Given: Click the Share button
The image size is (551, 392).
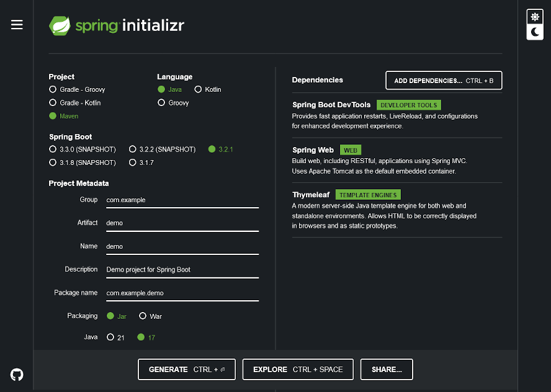Looking at the screenshot, I should click(x=387, y=370).
